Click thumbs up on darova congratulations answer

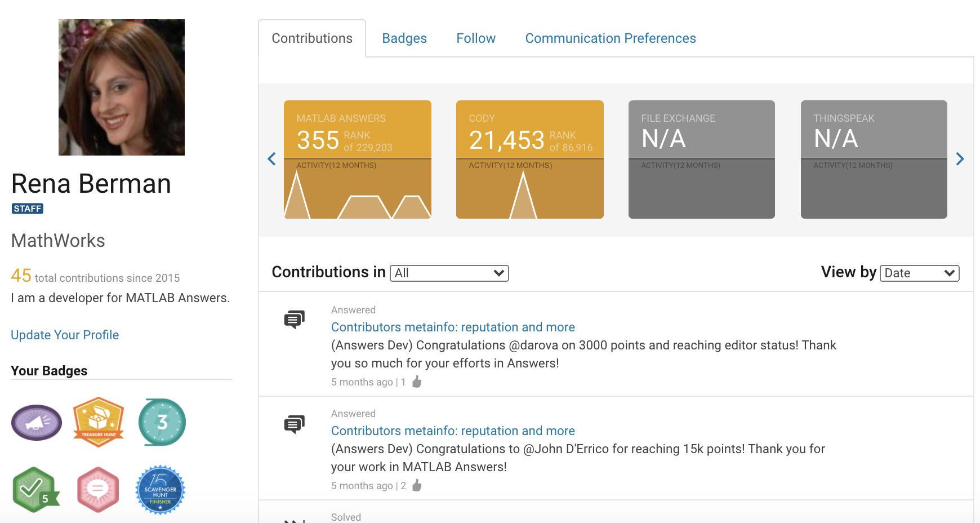[x=417, y=382]
